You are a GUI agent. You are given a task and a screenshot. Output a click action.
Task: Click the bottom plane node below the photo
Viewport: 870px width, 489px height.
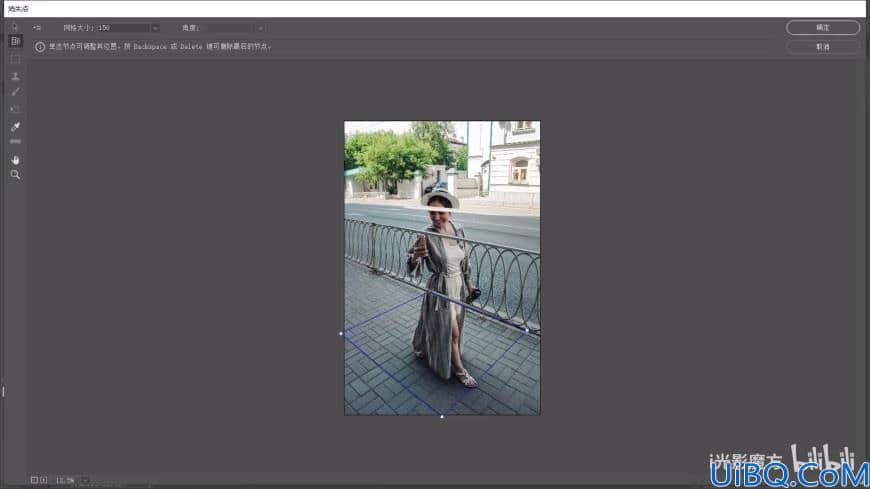tap(442, 416)
